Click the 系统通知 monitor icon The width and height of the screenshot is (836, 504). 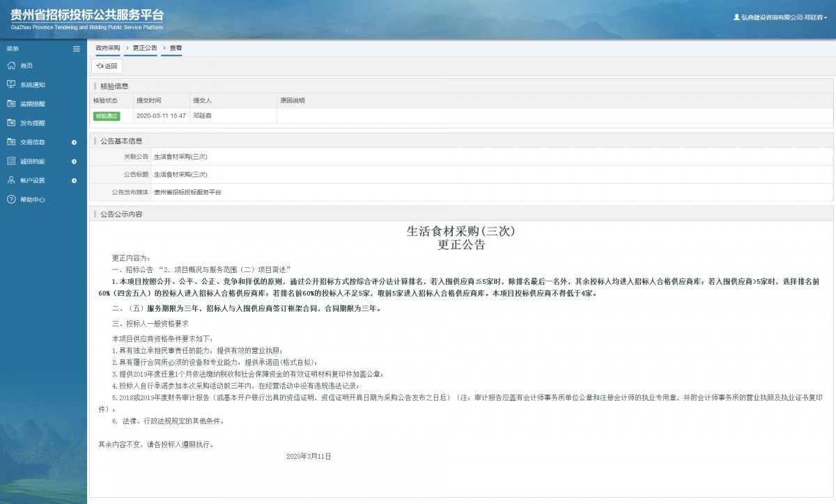pyautogui.click(x=10, y=84)
